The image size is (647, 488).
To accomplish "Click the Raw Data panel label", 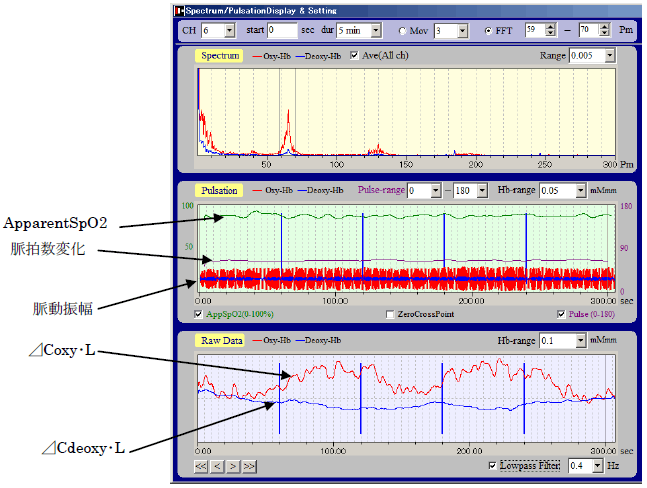I will point(220,340).
